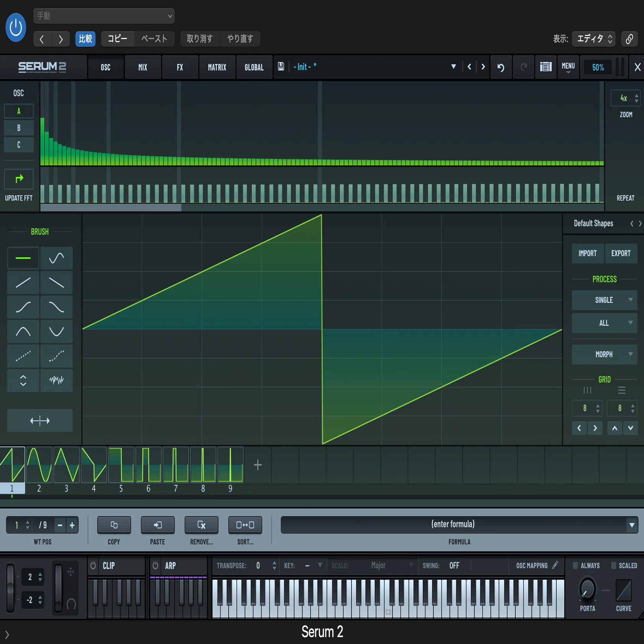Select wavetable frame 5 thumbnail
Viewport: 644px width, 644px height.
click(121, 465)
